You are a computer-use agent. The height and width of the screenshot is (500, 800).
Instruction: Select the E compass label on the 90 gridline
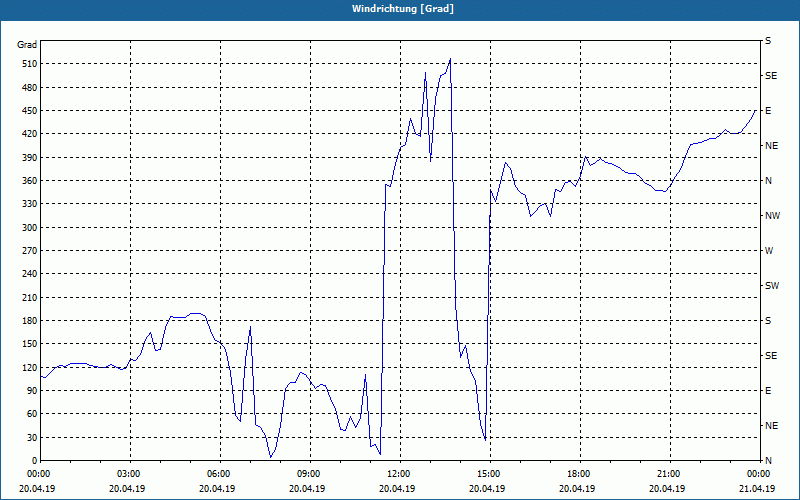(768, 391)
